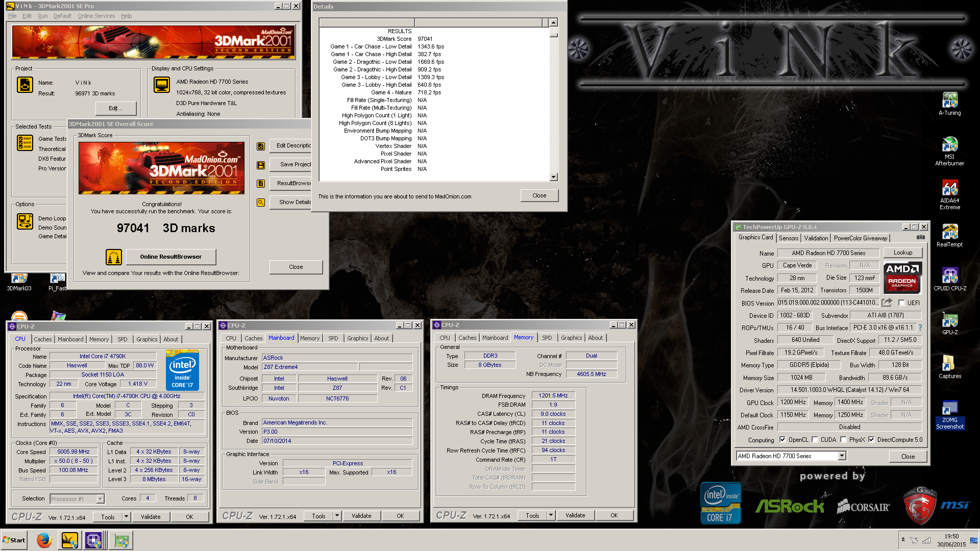Toggle PhysX checkbox in GPU-Z
Screen dimensions: 980x551
click(843, 439)
